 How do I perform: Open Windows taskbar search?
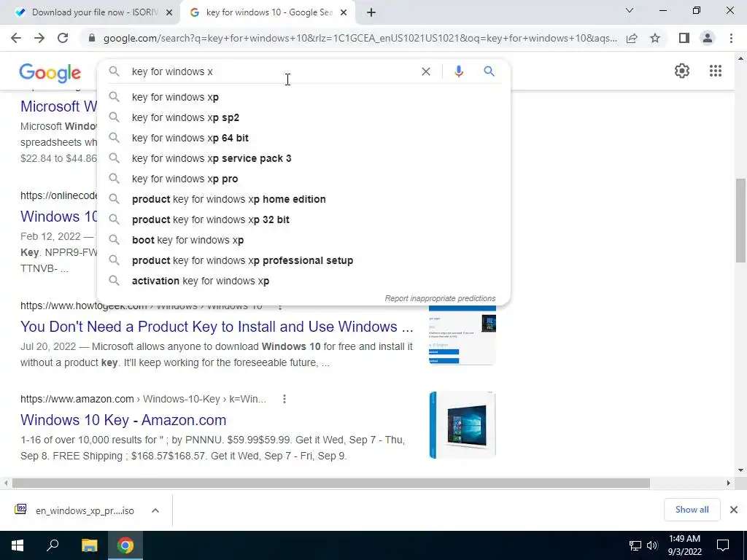point(53,545)
